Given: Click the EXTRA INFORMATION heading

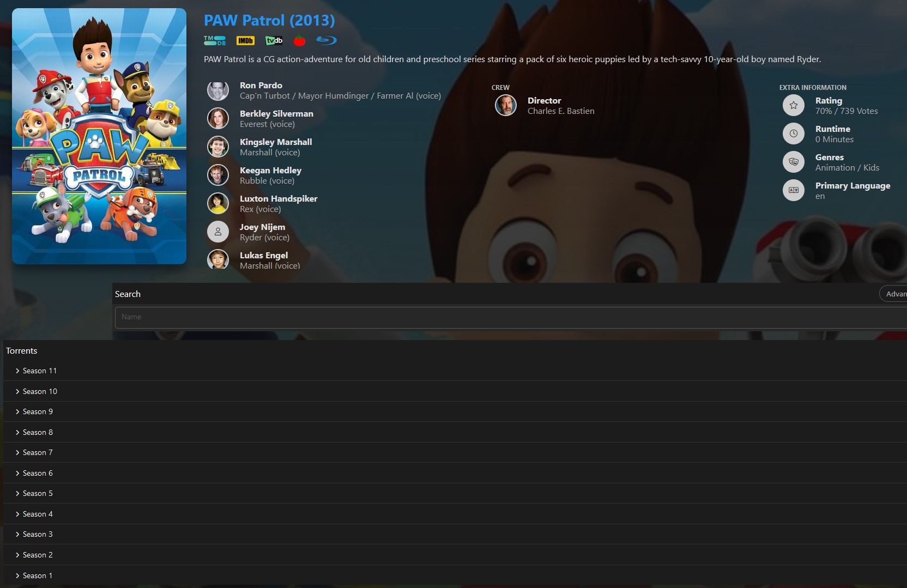Looking at the screenshot, I should 813,87.
